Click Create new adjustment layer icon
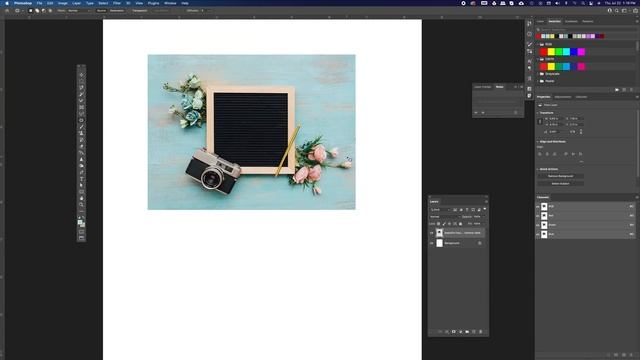640x360 pixels. pos(460,332)
